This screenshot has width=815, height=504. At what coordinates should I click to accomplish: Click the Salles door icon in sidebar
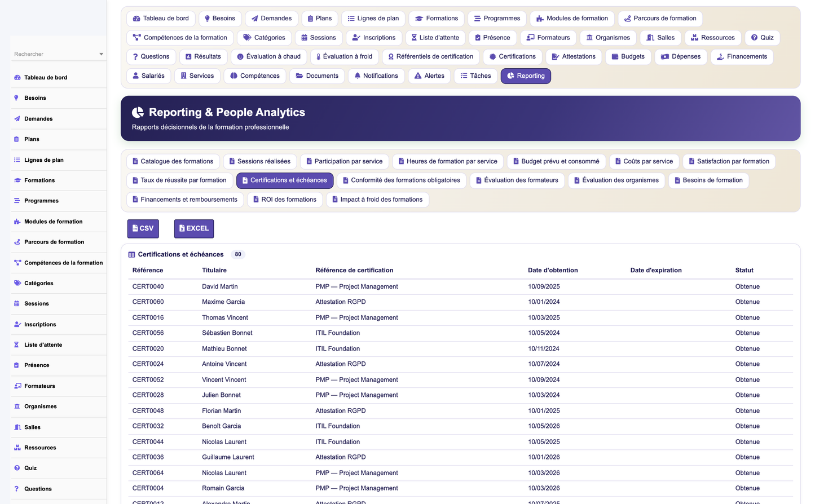coord(17,427)
